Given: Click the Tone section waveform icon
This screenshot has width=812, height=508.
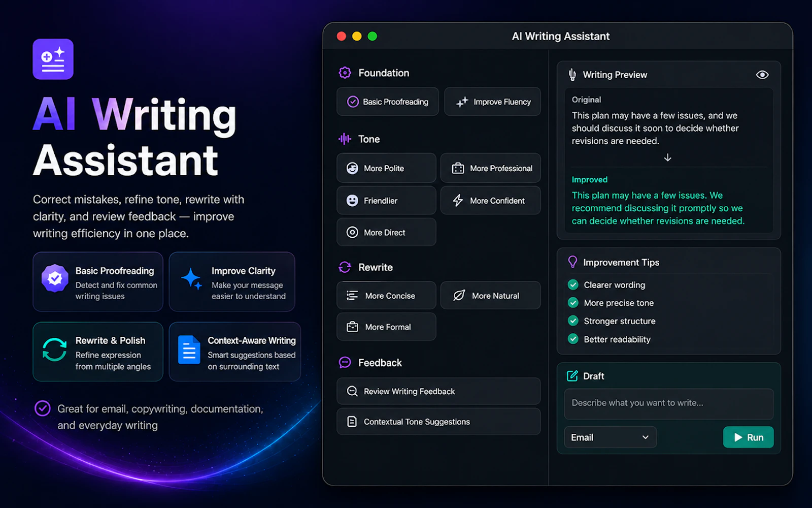Looking at the screenshot, I should (x=345, y=139).
